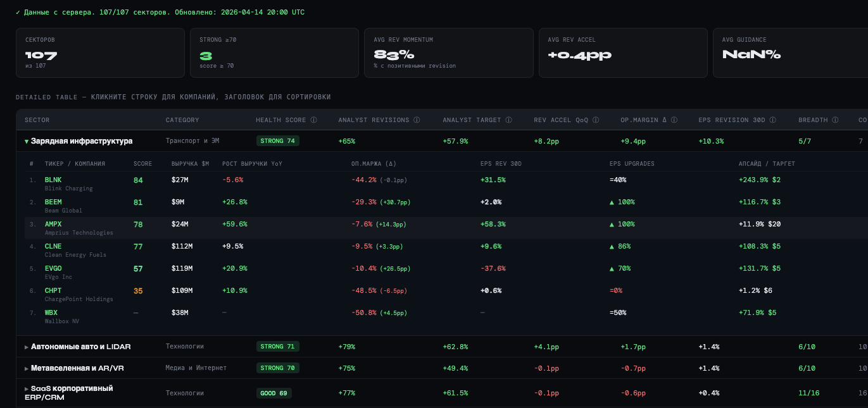
Task: Click the GOOD 69 health badge
Action: pyautogui.click(x=274, y=393)
